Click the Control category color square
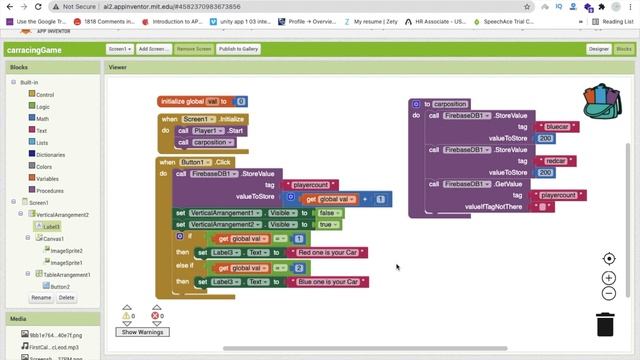Image resolution: width=640 pixels, height=360 pixels. tap(32, 94)
